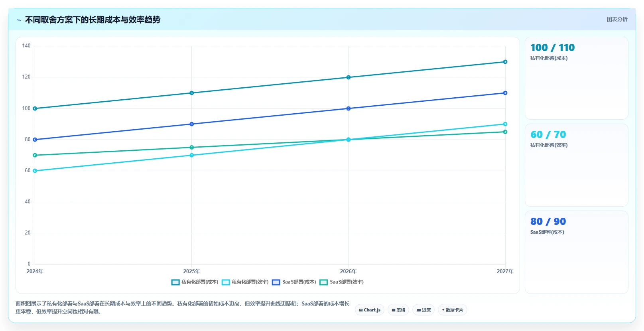The width and height of the screenshot is (644, 331).
Task: Click the 2025年 x-axis label
Action: tap(192, 271)
